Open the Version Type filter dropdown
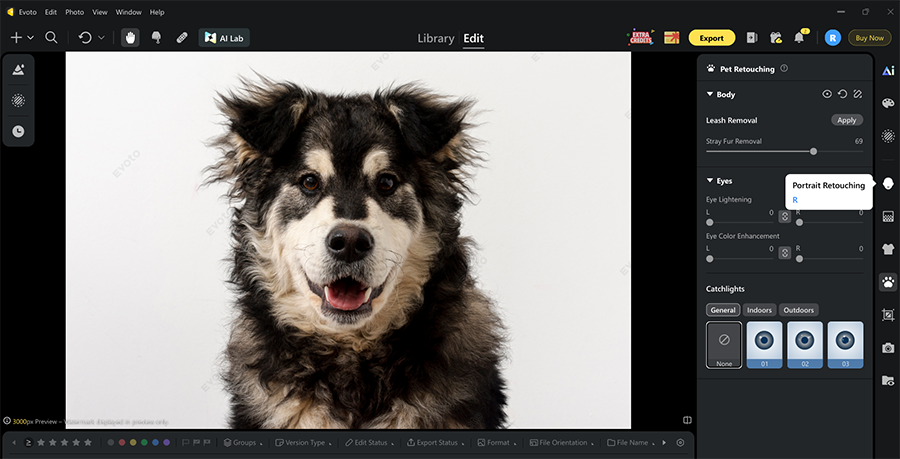 coord(305,442)
